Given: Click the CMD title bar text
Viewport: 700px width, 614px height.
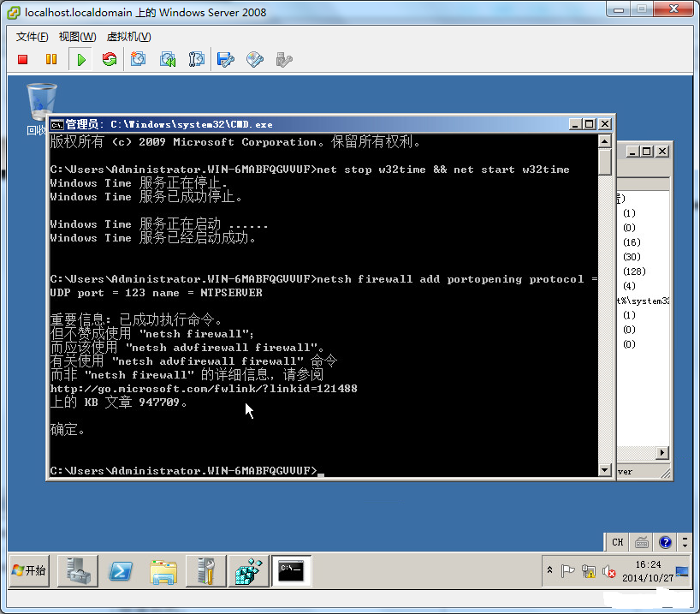Looking at the screenshot, I should coord(169,124).
